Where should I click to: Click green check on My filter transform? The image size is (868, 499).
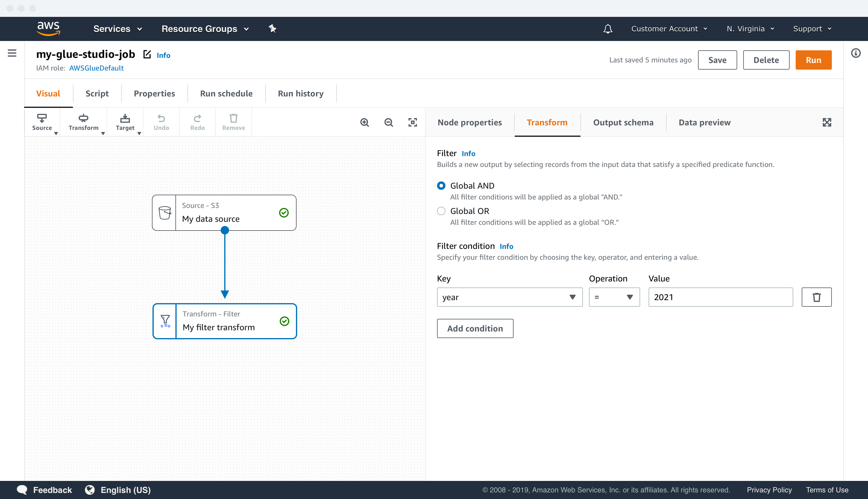coord(285,321)
